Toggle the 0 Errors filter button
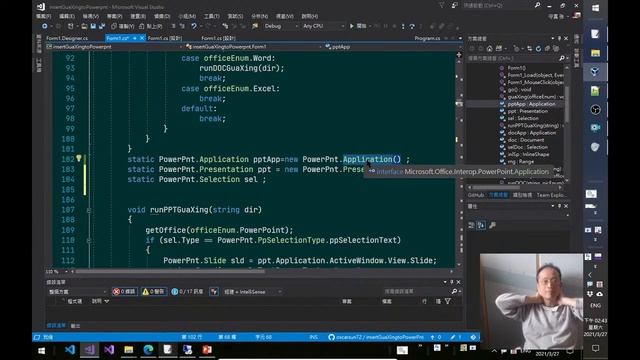The image size is (640, 360). coord(124,291)
